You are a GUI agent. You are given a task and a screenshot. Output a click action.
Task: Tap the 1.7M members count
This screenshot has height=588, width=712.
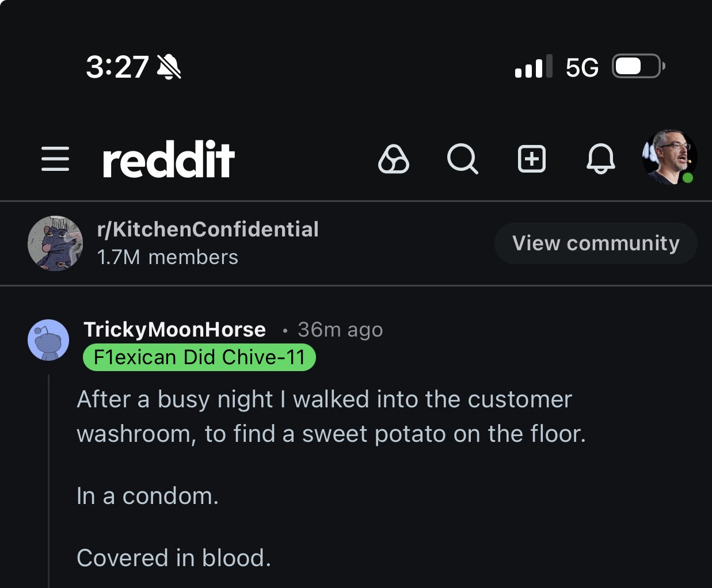pos(167,257)
